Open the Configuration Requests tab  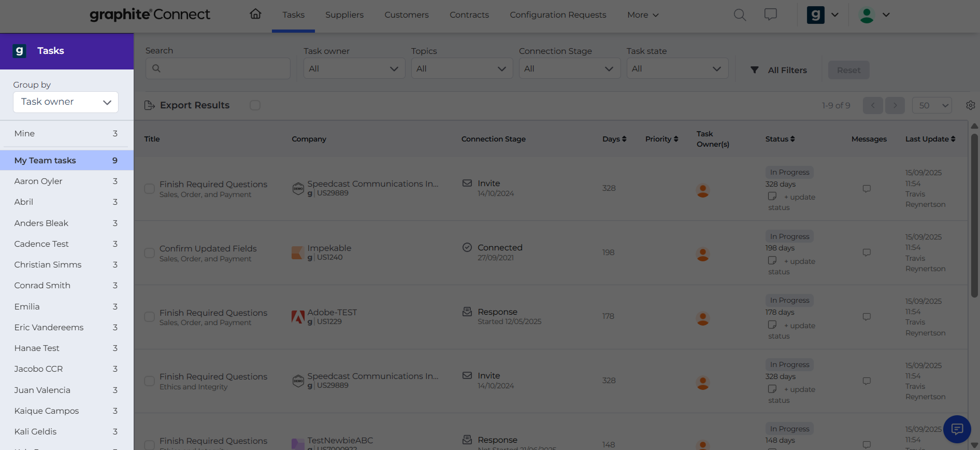[558, 15]
